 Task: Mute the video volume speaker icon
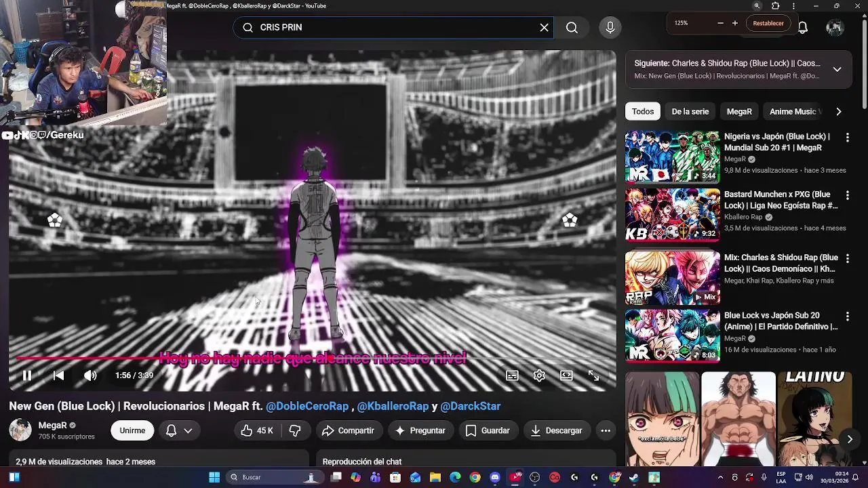pyautogui.click(x=90, y=375)
